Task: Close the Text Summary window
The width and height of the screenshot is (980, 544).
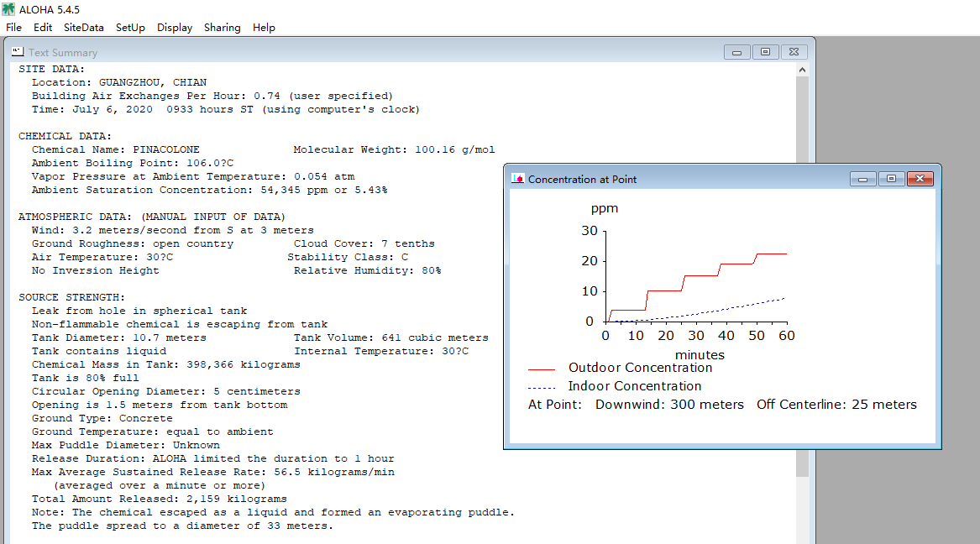Action: point(794,52)
